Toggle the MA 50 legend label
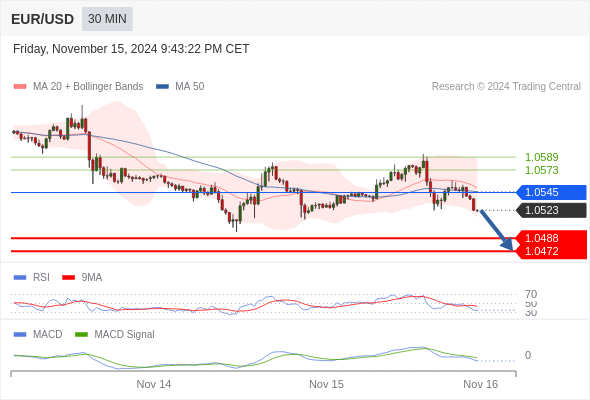The image size is (590, 400). click(x=190, y=87)
